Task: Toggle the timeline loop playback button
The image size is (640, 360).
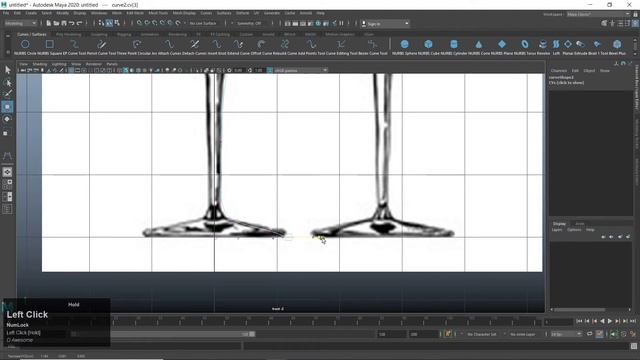Action: 590,334
